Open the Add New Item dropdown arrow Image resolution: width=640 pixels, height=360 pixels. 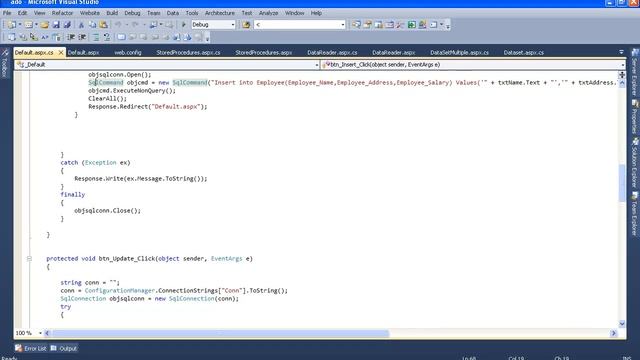coord(36,25)
